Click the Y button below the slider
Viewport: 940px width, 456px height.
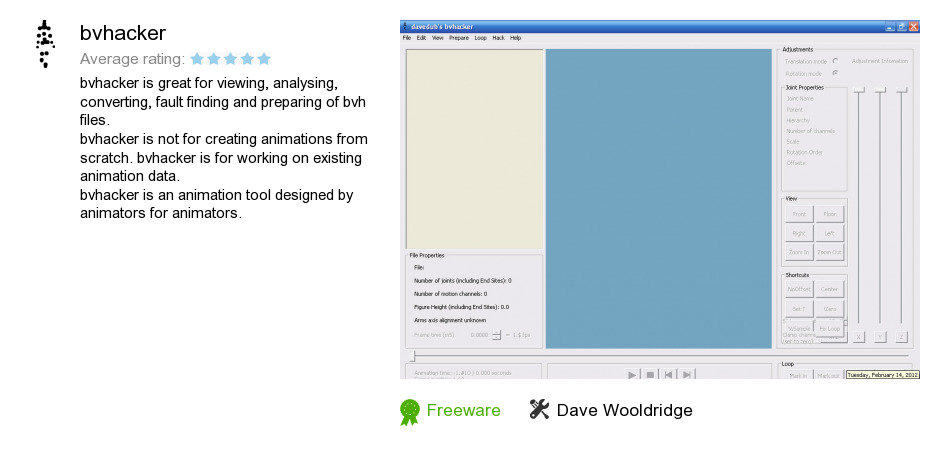coord(880,337)
